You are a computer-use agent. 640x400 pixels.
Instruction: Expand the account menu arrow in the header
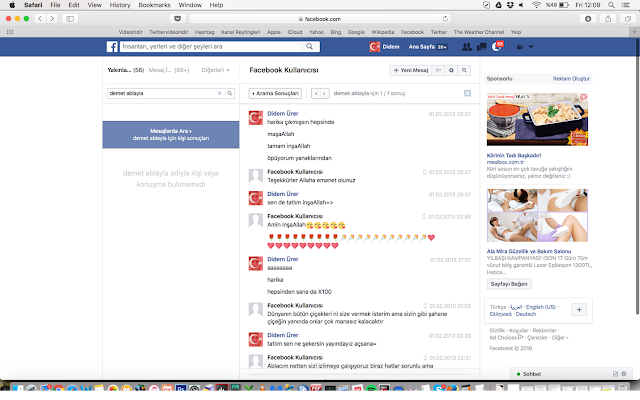point(531,47)
